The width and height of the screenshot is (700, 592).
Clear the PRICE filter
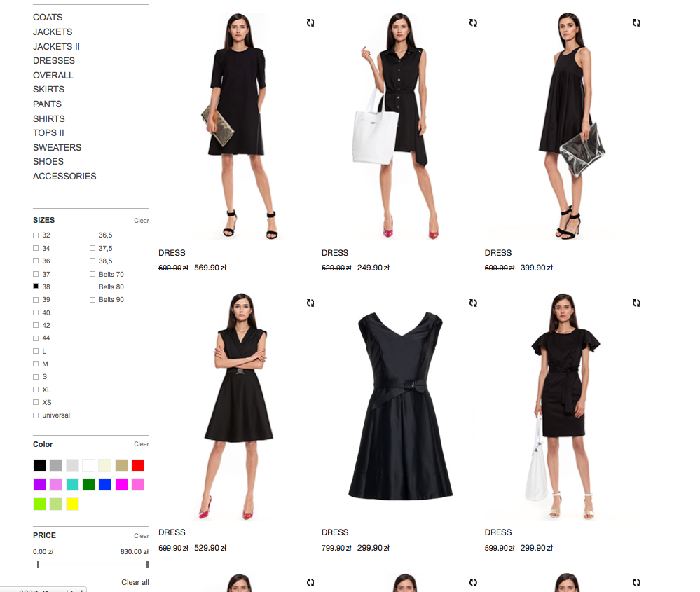(142, 536)
